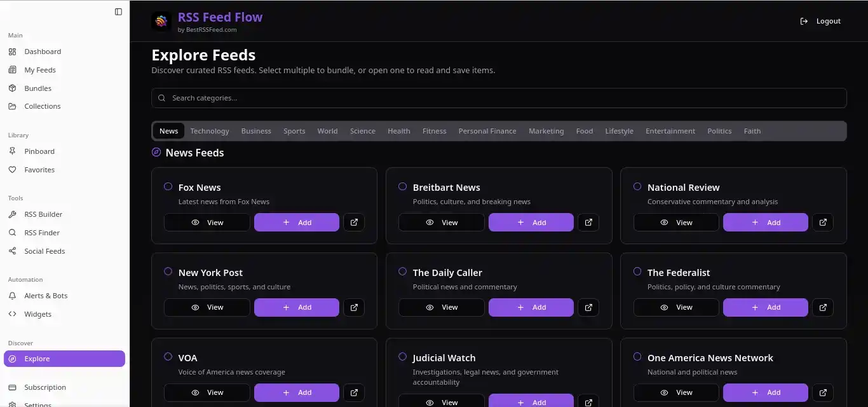This screenshot has width=868, height=407.
Task: Select the VOA feed radio
Action: (x=168, y=357)
